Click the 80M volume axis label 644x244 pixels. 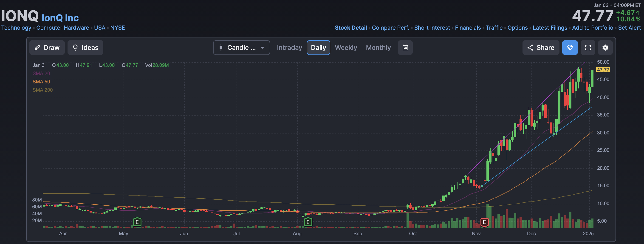tap(37, 200)
